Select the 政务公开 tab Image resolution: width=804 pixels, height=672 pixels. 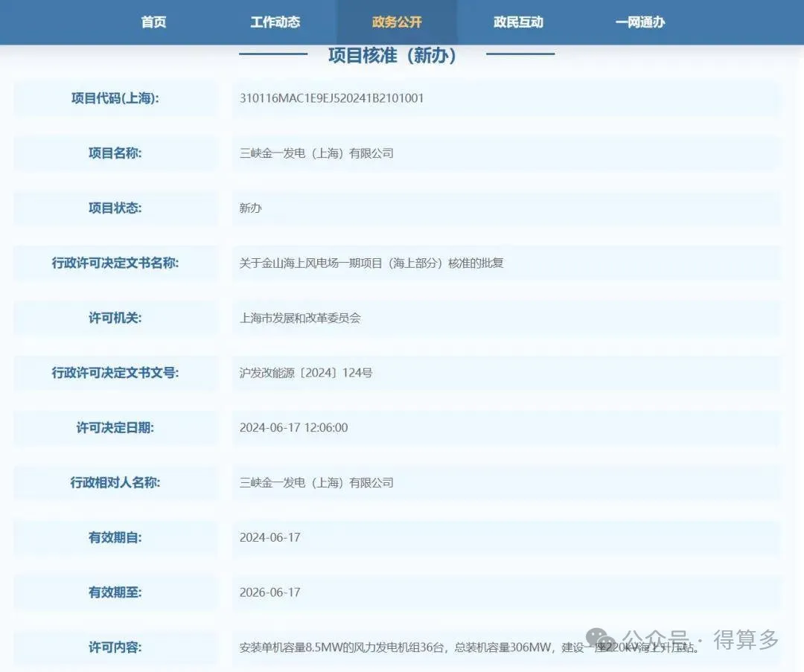click(x=397, y=22)
